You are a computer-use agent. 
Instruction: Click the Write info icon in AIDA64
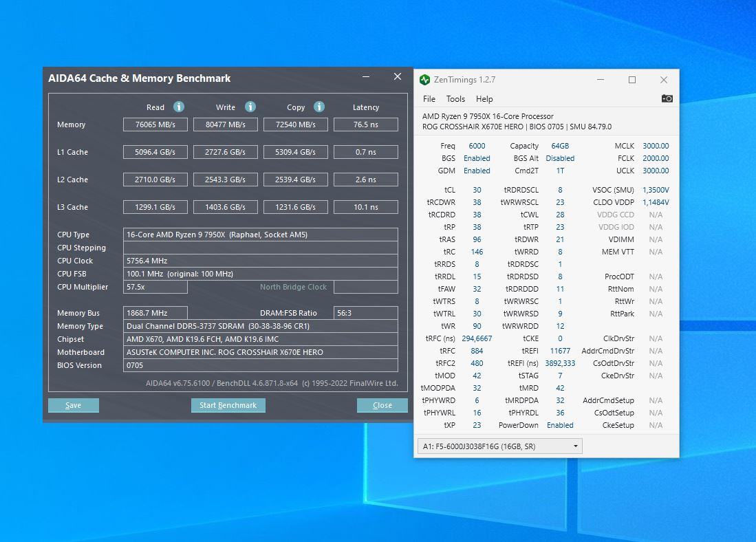click(250, 107)
